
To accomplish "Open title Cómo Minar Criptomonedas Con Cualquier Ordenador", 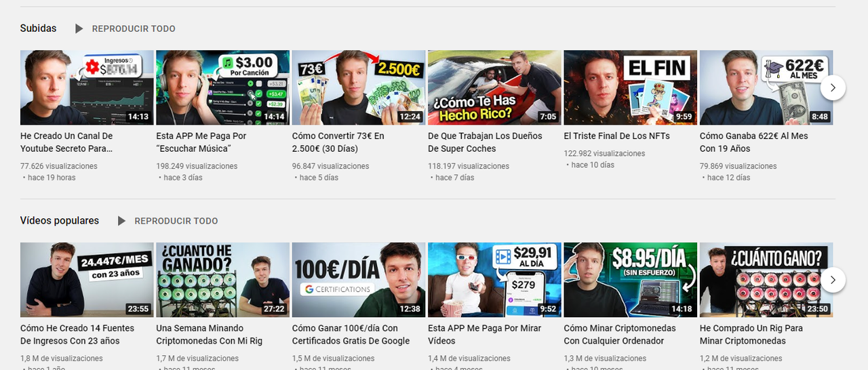I will 620,335.
